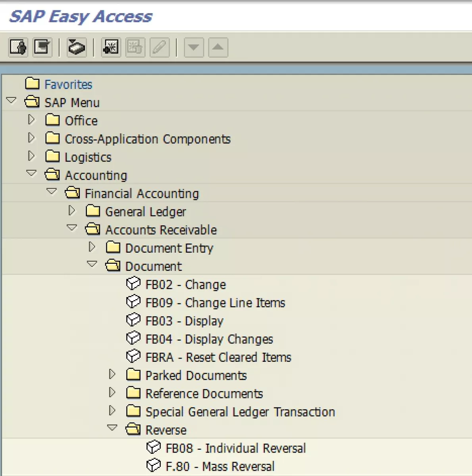Click the cube icon beside FB09 - Change Line Items
The width and height of the screenshot is (472, 476).
pos(133,302)
